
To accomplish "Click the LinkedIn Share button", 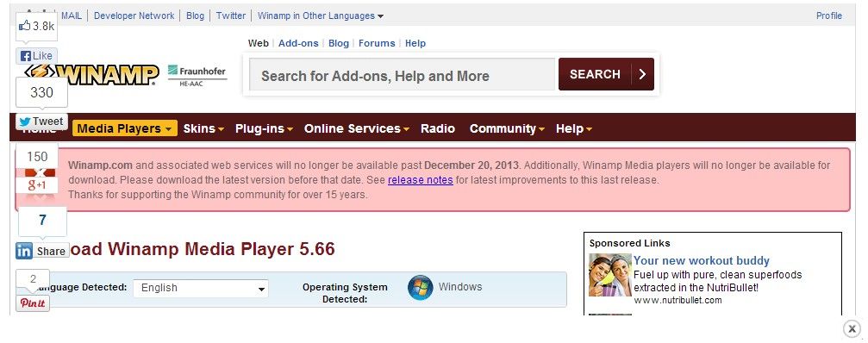I will click(42, 251).
